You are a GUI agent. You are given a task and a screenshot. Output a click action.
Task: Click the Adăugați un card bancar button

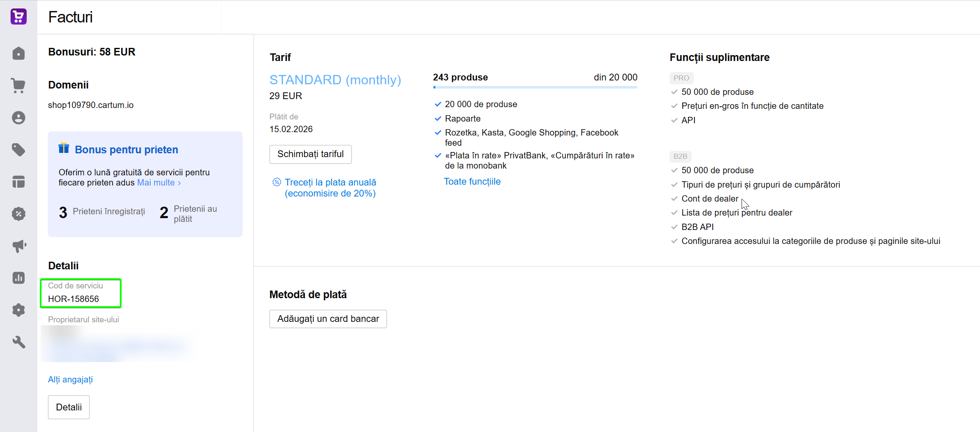328,319
